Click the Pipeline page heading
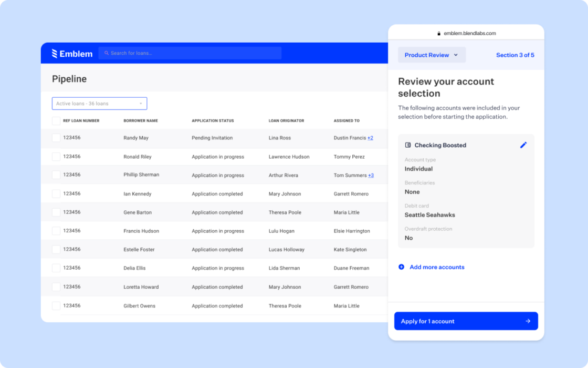The height and width of the screenshot is (368, 588). [x=68, y=79]
